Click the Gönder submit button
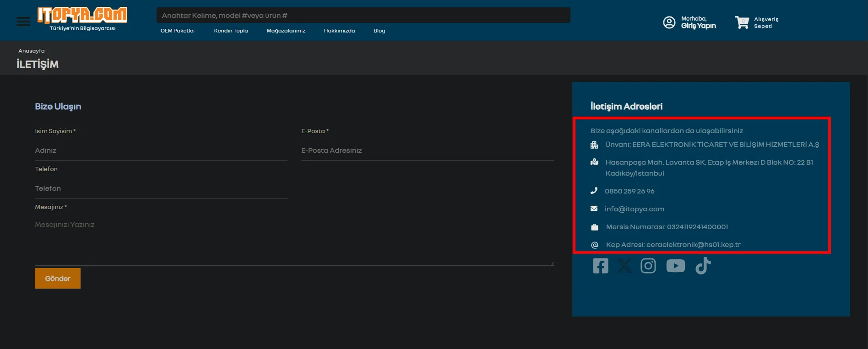The height and width of the screenshot is (349, 868). (x=58, y=278)
